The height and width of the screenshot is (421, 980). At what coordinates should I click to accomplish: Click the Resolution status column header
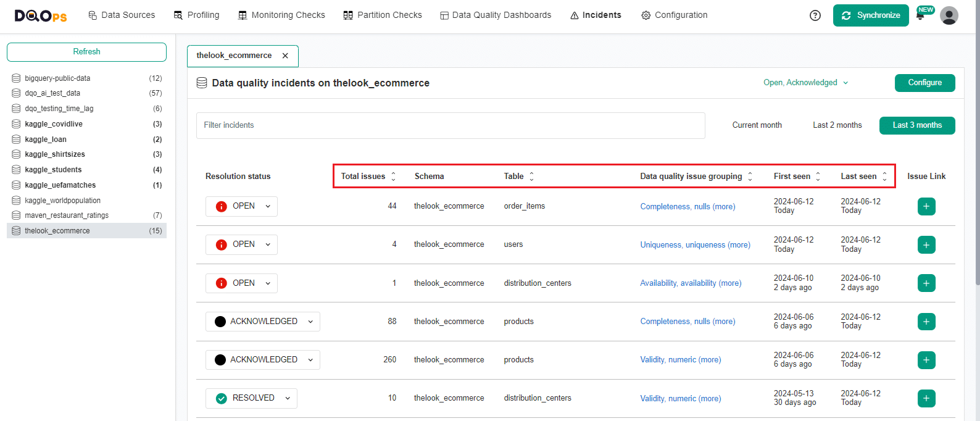tap(238, 177)
